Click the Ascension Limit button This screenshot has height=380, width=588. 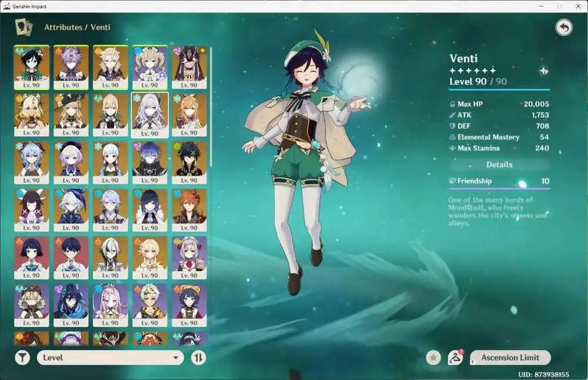pyautogui.click(x=510, y=358)
